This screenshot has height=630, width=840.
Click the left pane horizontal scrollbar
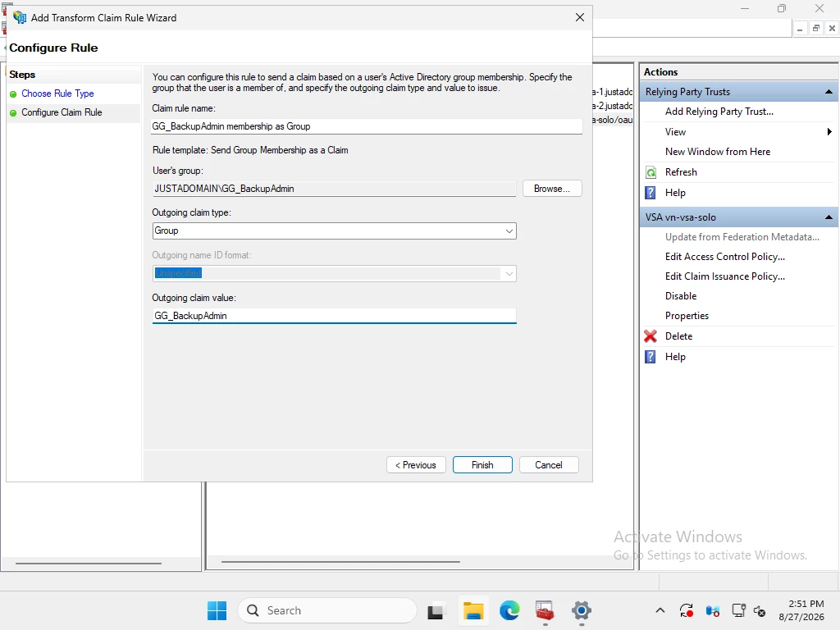point(89,563)
